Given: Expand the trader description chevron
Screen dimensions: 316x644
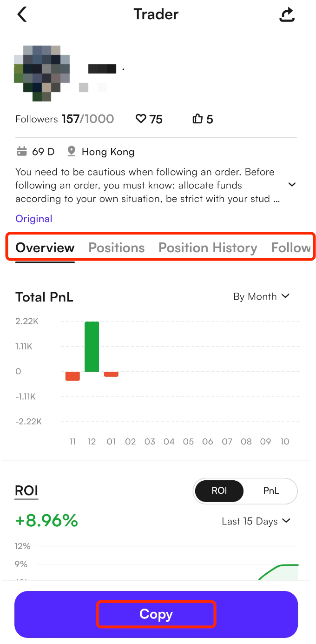Looking at the screenshot, I should (292, 185).
